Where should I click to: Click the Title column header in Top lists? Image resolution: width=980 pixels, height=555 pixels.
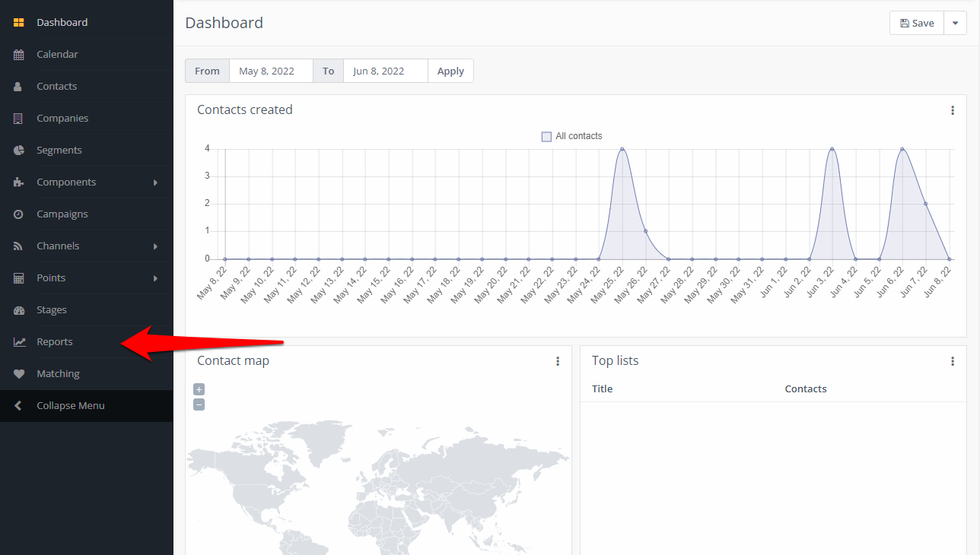(602, 388)
